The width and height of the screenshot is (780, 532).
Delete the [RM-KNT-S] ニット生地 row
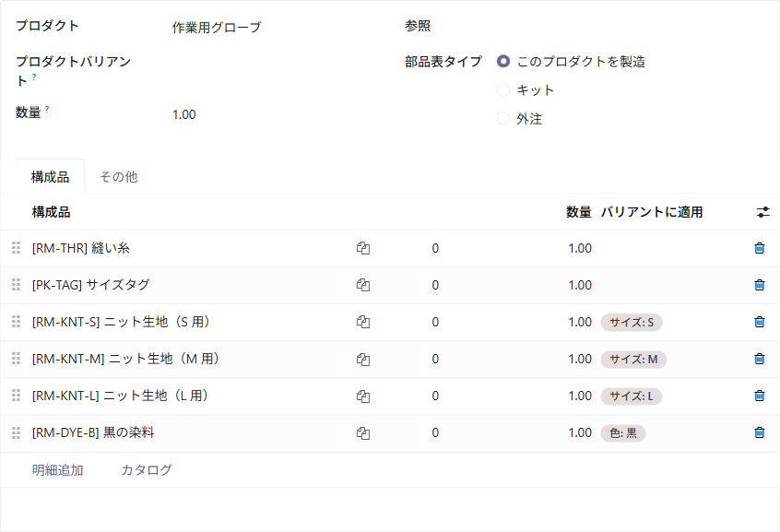(x=759, y=322)
